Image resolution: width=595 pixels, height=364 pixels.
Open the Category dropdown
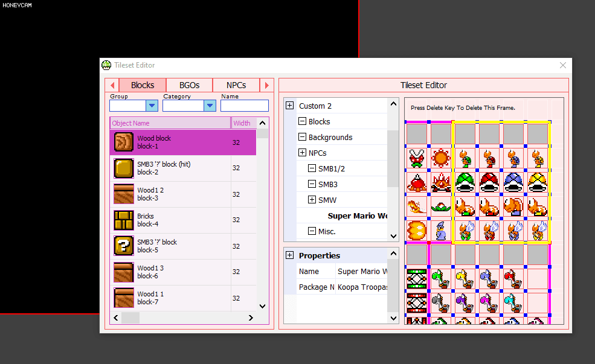click(x=210, y=106)
